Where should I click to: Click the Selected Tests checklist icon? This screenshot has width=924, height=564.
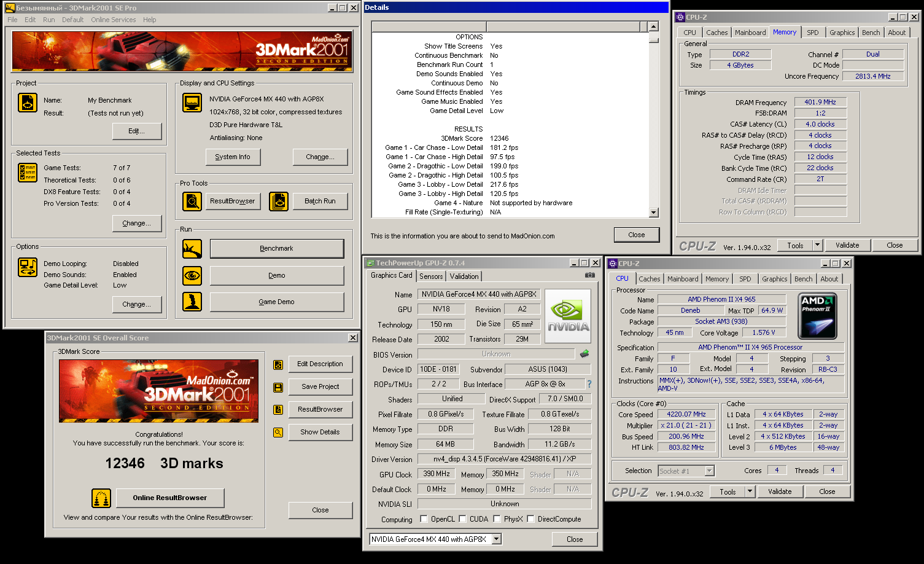tap(28, 173)
